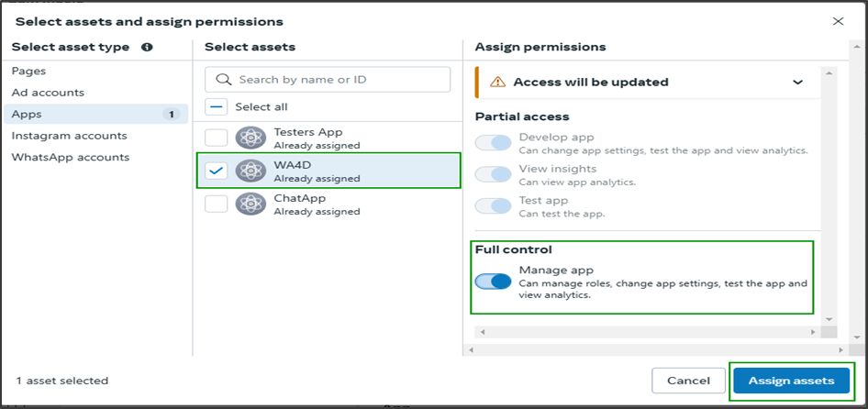The width and height of the screenshot is (868, 409).
Task: Check the Testers App checkbox
Action: pos(216,138)
